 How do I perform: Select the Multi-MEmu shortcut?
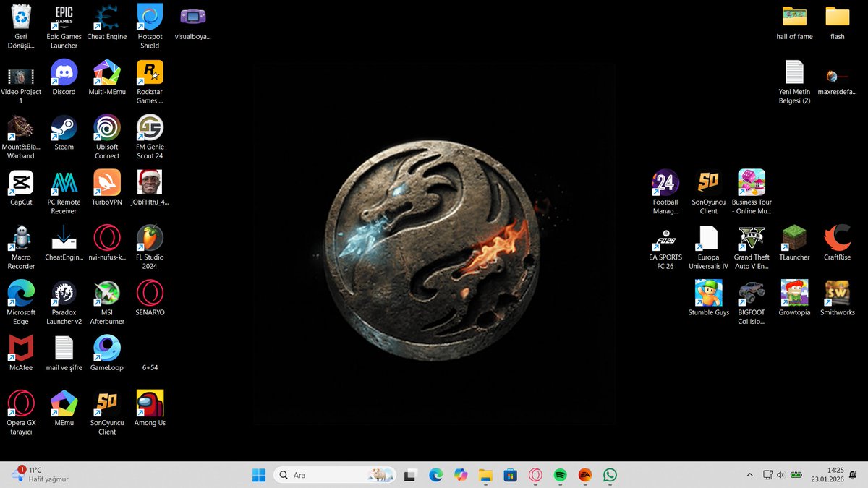coord(107,77)
